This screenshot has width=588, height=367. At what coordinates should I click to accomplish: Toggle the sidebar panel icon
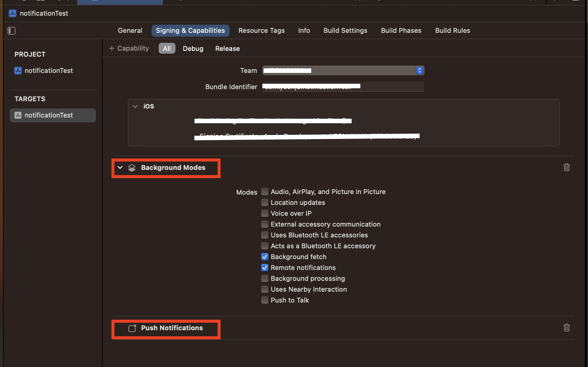11,31
